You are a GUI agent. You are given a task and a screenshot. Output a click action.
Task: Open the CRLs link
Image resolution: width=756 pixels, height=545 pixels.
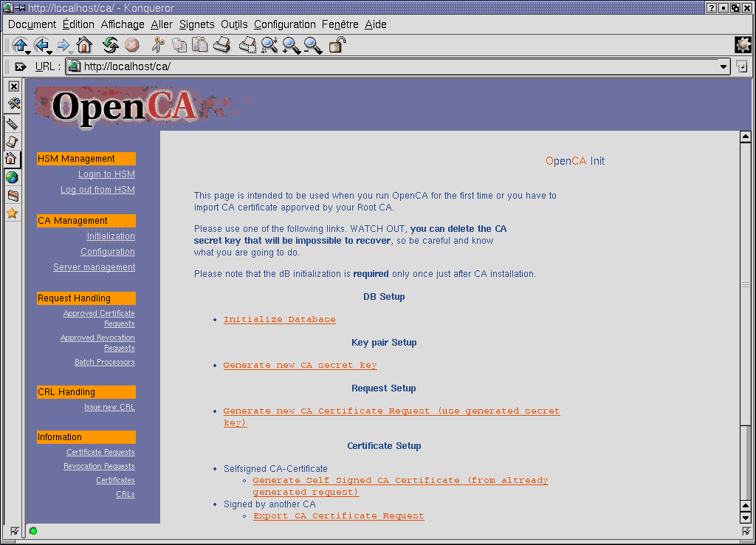(126, 494)
